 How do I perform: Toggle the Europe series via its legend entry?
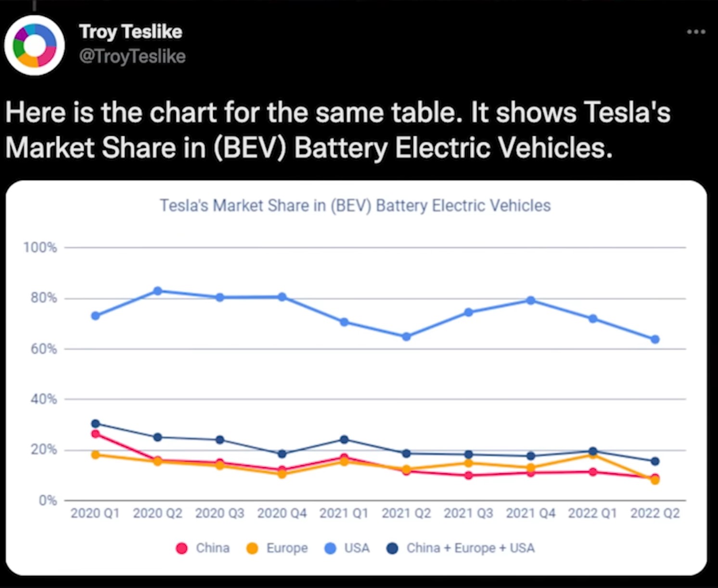pyautogui.click(x=286, y=548)
